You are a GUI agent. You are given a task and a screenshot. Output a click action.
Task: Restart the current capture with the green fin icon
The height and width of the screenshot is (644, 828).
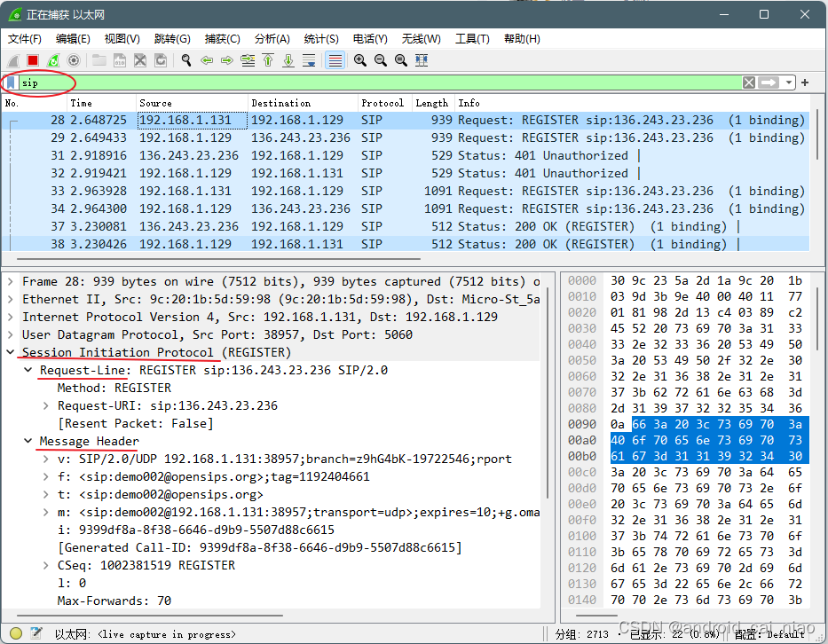[53, 60]
